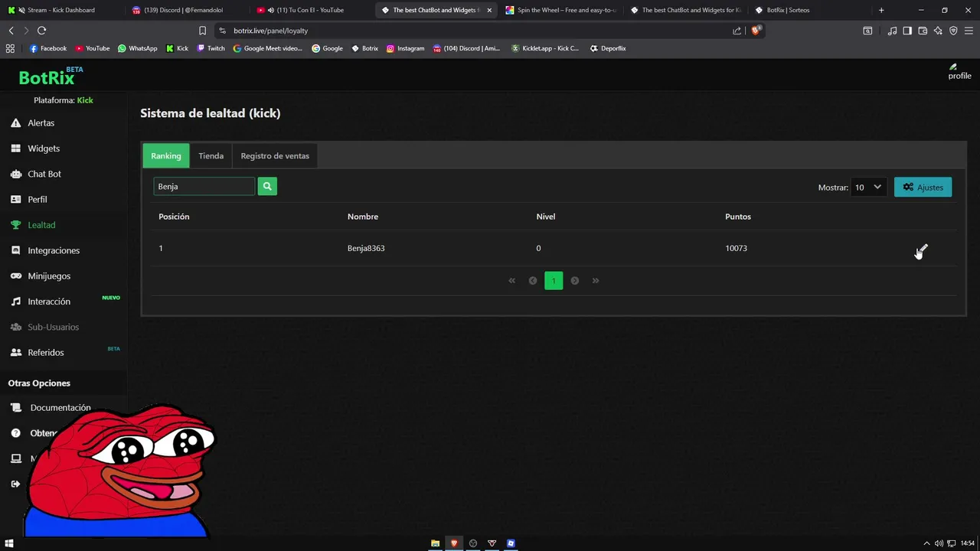Open Brave Leo AI sparkle icon
Viewport: 980px width, 551px height.
[x=938, y=31]
